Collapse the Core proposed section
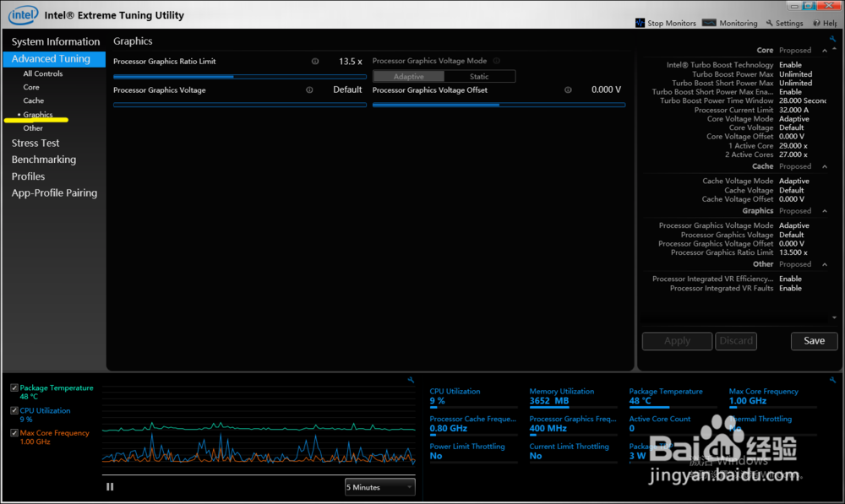This screenshot has width=845, height=504. coord(825,50)
